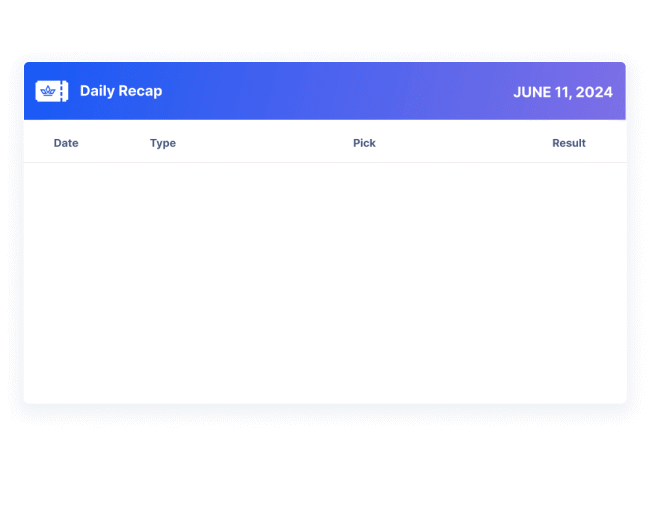The image size is (650, 512).
Task: Click the Result column header
Action: pos(569,143)
